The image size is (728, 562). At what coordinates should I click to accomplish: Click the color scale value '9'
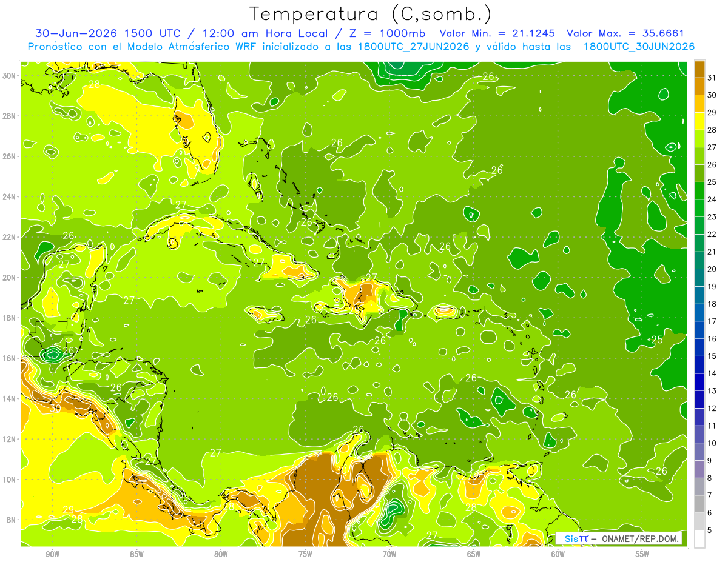coord(710,461)
